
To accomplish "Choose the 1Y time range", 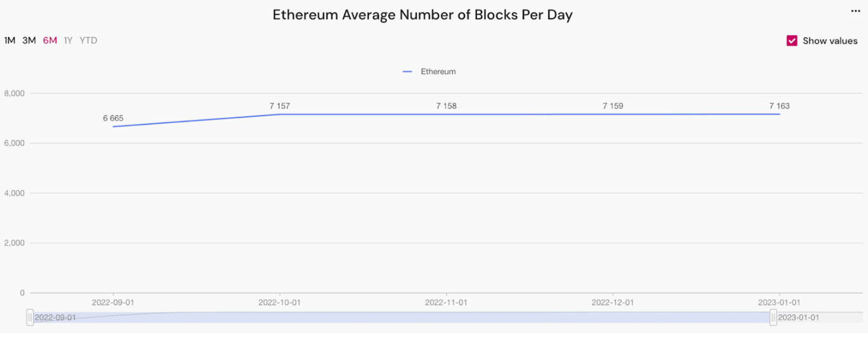I will point(68,40).
